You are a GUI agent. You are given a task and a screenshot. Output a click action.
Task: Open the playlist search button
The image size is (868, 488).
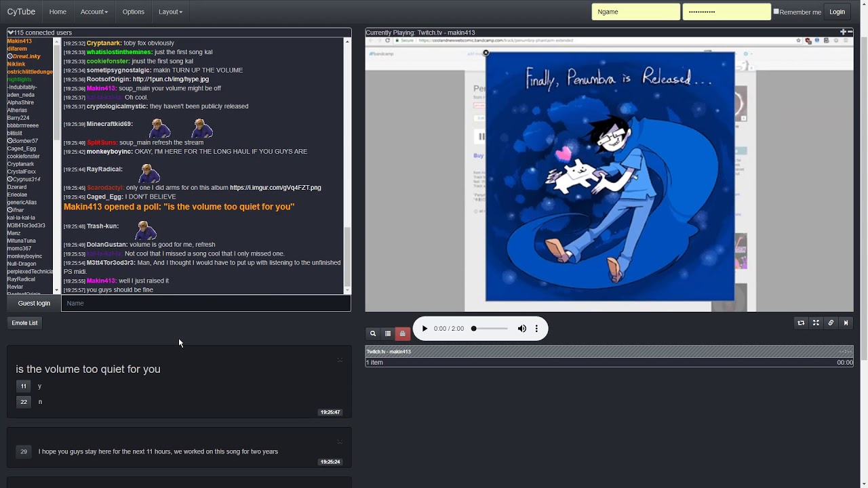click(373, 333)
